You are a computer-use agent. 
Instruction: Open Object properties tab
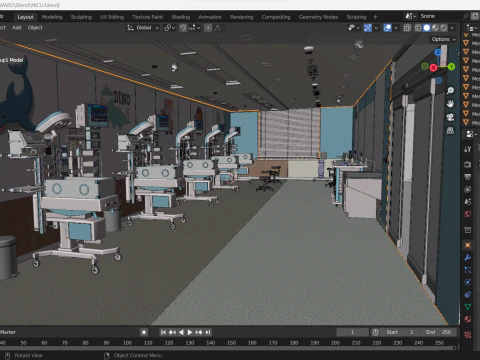click(x=468, y=245)
